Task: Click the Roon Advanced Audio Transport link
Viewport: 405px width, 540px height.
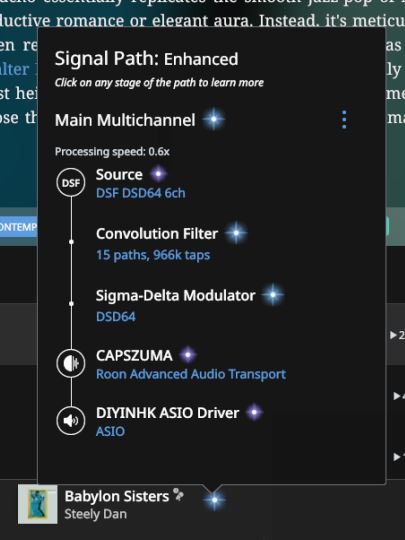Action: click(191, 374)
